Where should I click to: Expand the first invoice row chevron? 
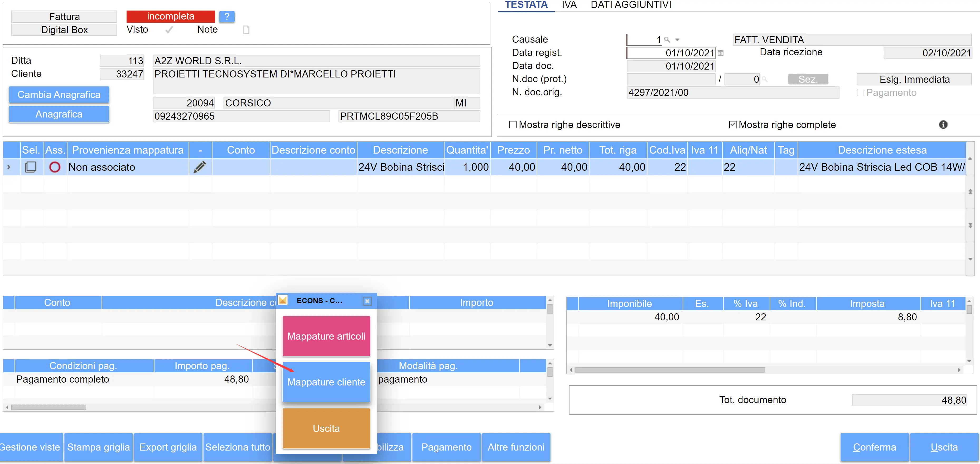tap(9, 167)
